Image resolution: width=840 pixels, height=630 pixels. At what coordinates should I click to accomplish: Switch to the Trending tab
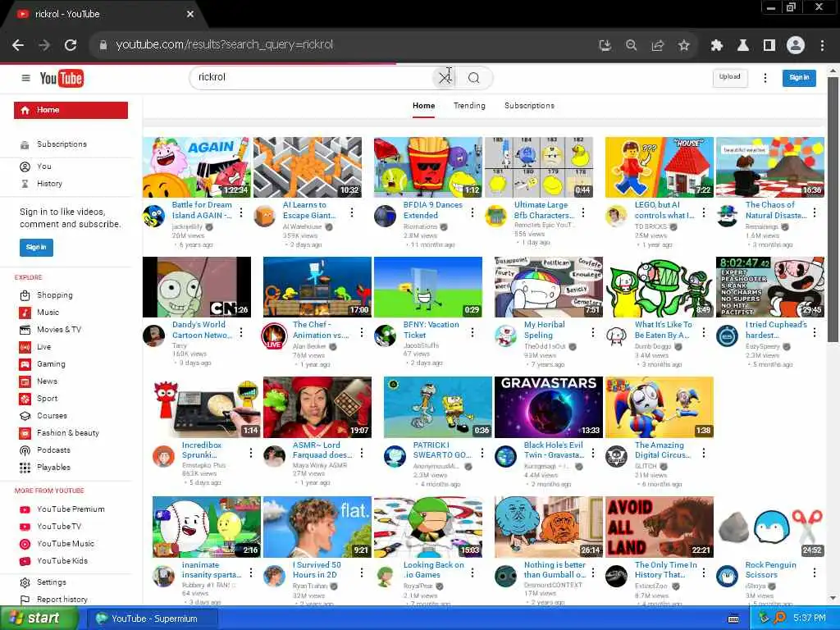[469, 106]
